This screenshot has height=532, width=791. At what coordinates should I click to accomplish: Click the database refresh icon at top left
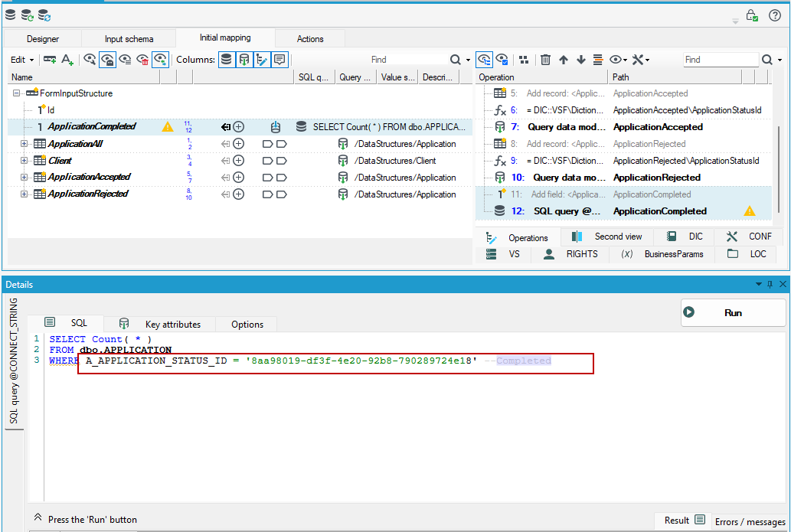pos(28,15)
